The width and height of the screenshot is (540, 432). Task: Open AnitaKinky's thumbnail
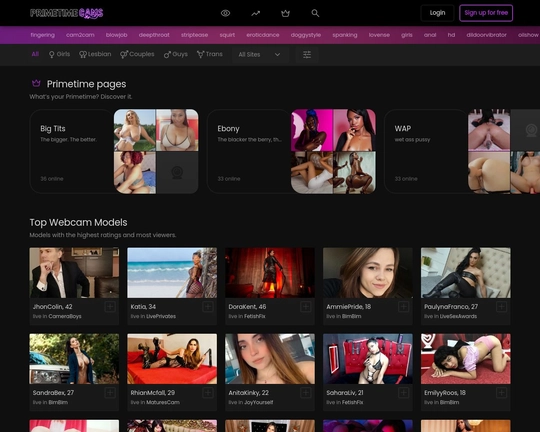coord(270,359)
